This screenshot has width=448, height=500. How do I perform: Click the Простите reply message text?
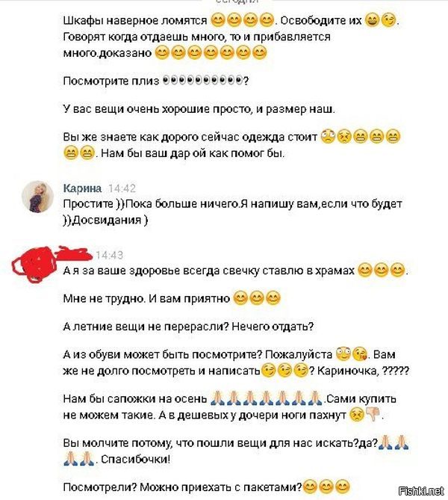pyautogui.click(x=233, y=212)
